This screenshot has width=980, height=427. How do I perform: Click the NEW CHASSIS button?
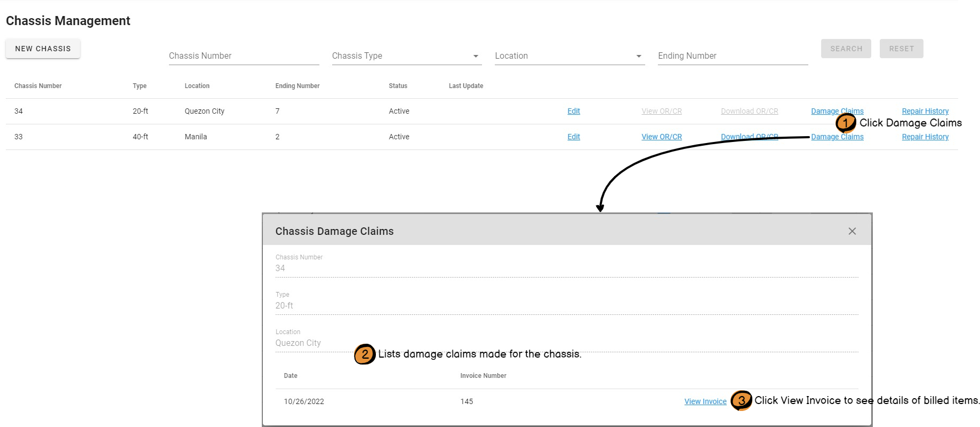[43, 49]
